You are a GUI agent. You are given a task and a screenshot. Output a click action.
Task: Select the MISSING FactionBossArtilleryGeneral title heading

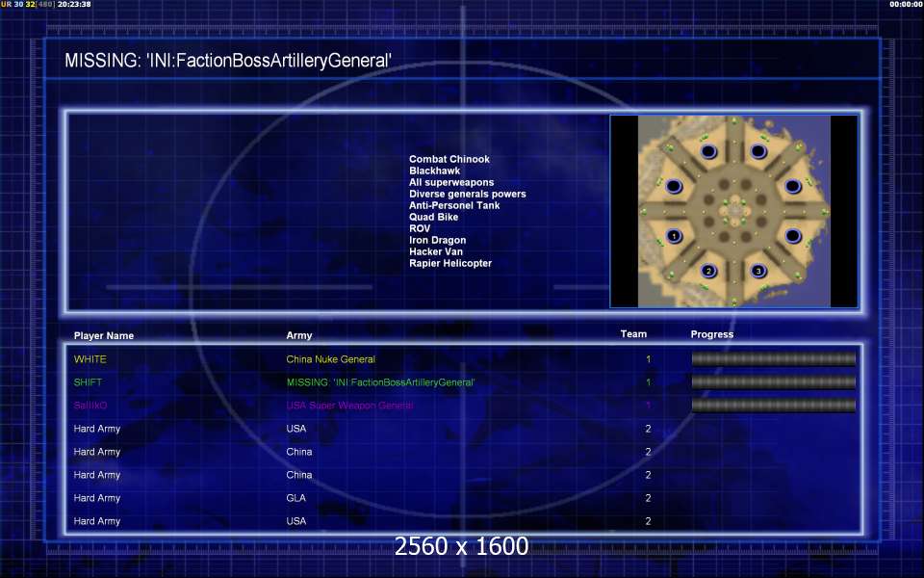click(228, 60)
